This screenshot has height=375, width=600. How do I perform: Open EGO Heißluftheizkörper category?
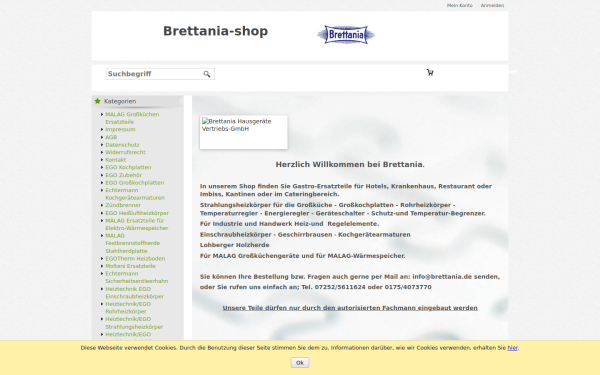(137, 213)
